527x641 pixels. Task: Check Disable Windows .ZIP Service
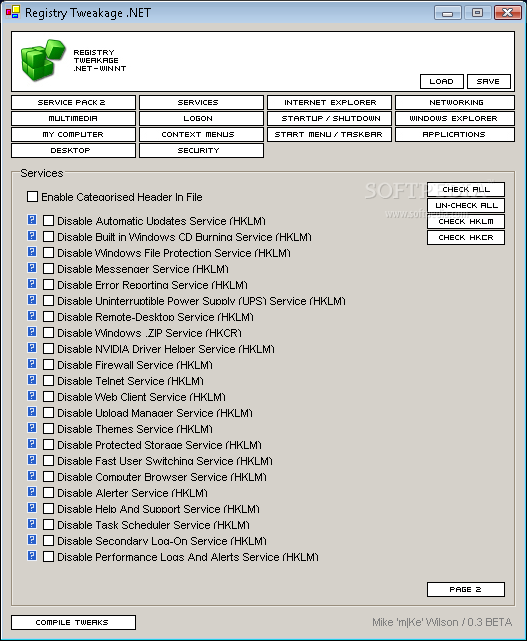coord(48,332)
